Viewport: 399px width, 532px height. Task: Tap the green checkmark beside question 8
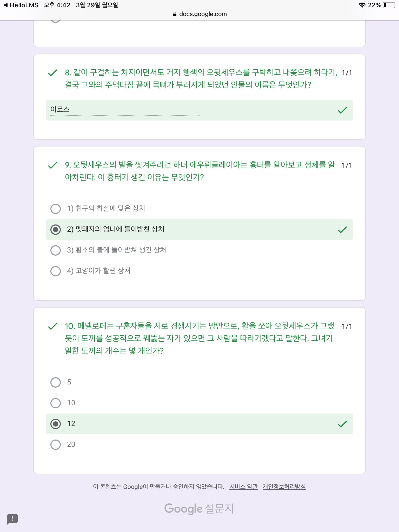coord(52,73)
